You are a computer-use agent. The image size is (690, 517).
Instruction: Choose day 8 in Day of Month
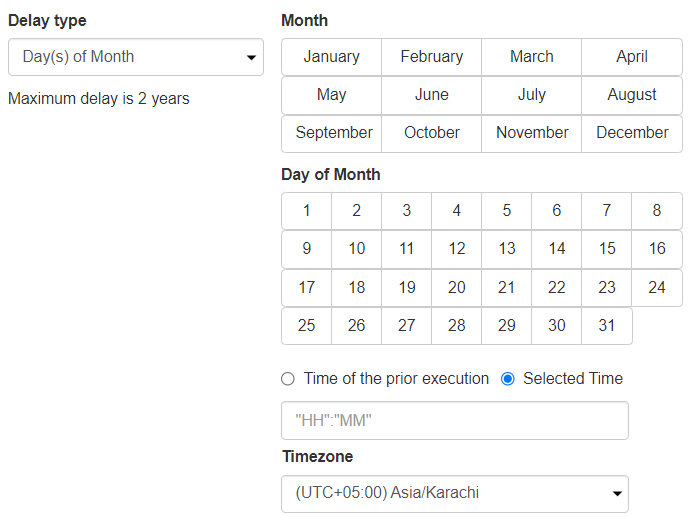pos(657,211)
